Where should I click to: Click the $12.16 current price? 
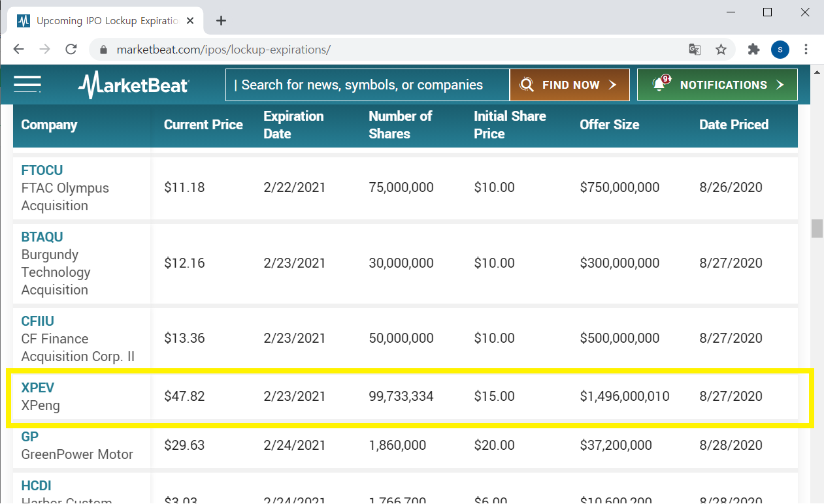184,264
